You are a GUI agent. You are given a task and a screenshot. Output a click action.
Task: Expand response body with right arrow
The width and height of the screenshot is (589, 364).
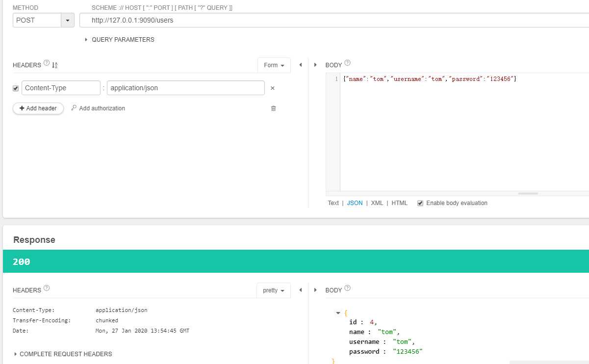point(316,290)
